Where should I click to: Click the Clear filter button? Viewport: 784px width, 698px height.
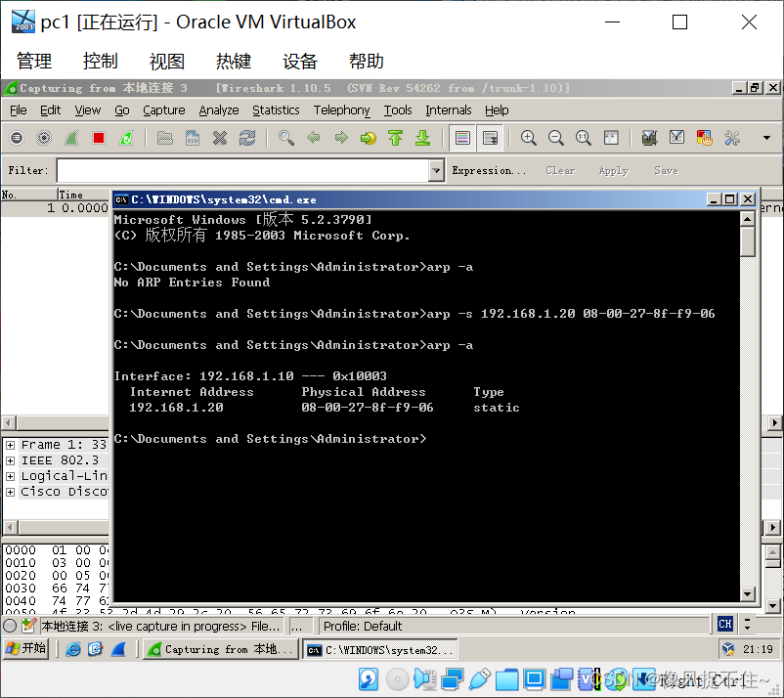[560, 170]
